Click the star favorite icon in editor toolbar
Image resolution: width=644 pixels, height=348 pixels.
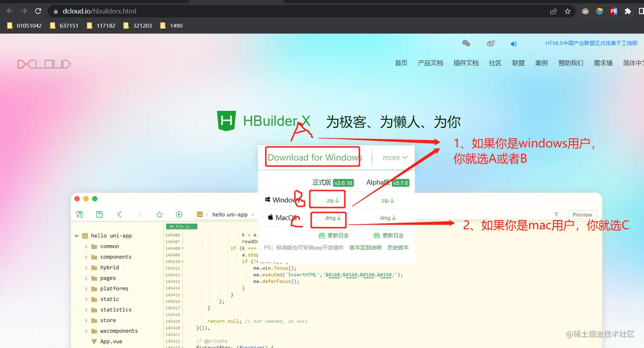pos(159,214)
